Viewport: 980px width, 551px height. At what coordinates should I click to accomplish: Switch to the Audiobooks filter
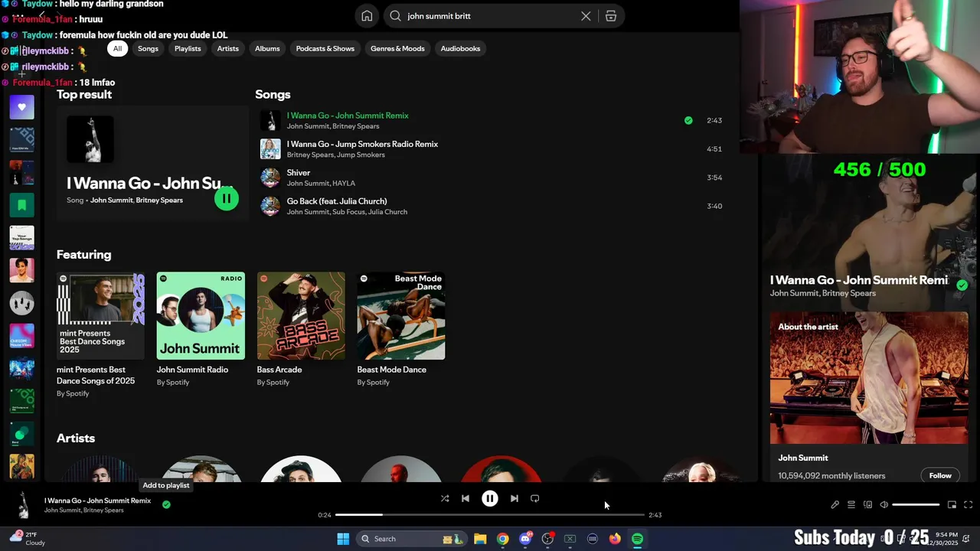pos(460,48)
